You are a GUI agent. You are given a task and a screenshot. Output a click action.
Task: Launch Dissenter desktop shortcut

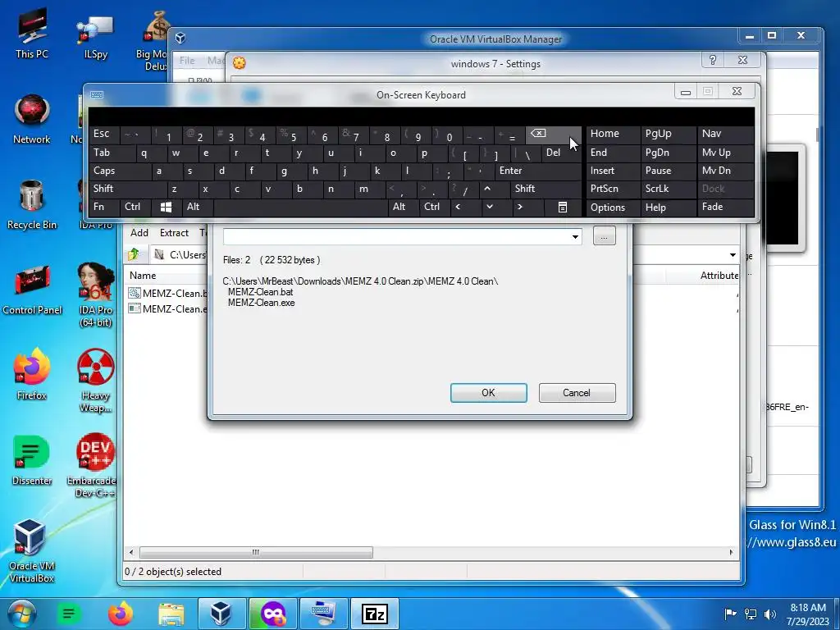[x=32, y=461]
